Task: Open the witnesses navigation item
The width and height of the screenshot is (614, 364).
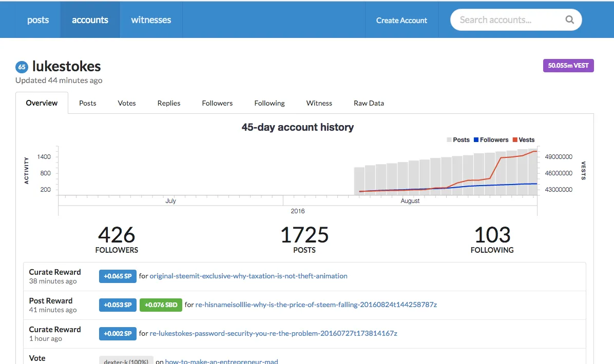Action: tap(151, 19)
